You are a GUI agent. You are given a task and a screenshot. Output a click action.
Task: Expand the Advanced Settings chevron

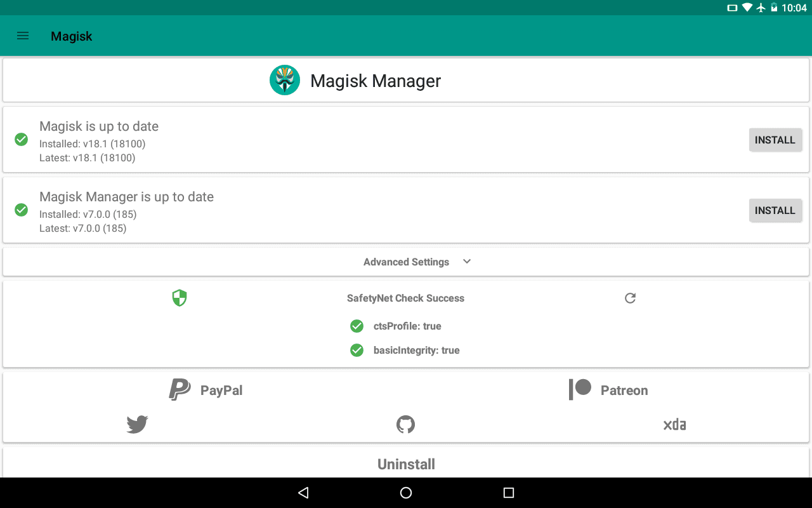click(x=467, y=262)
